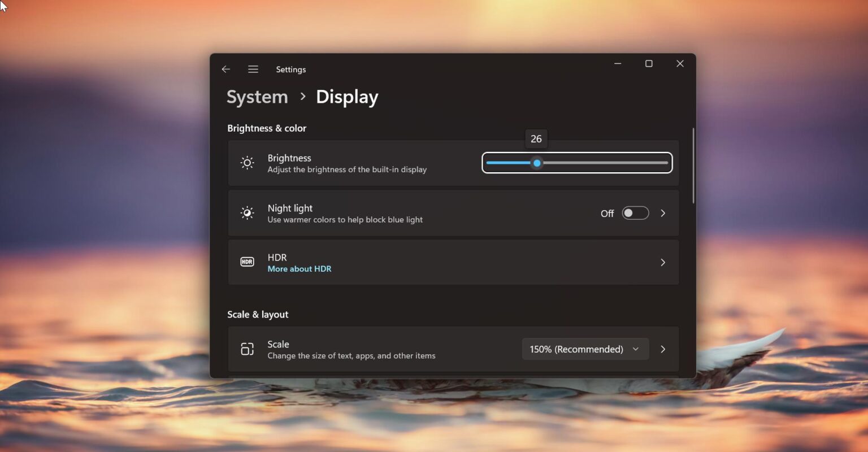
Task: Expand the HDR settings row
Action: (663, 262)
